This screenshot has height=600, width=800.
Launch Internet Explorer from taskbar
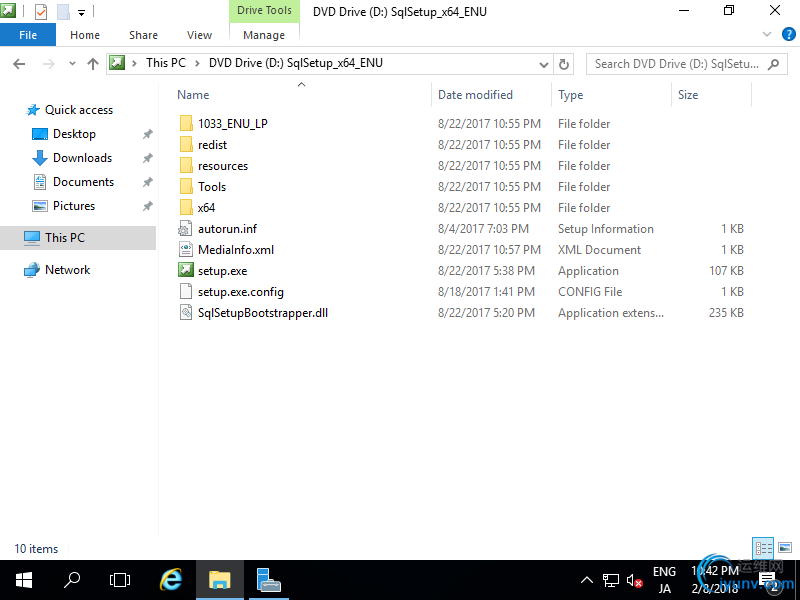pyautogui.click(x=171, y=580)
